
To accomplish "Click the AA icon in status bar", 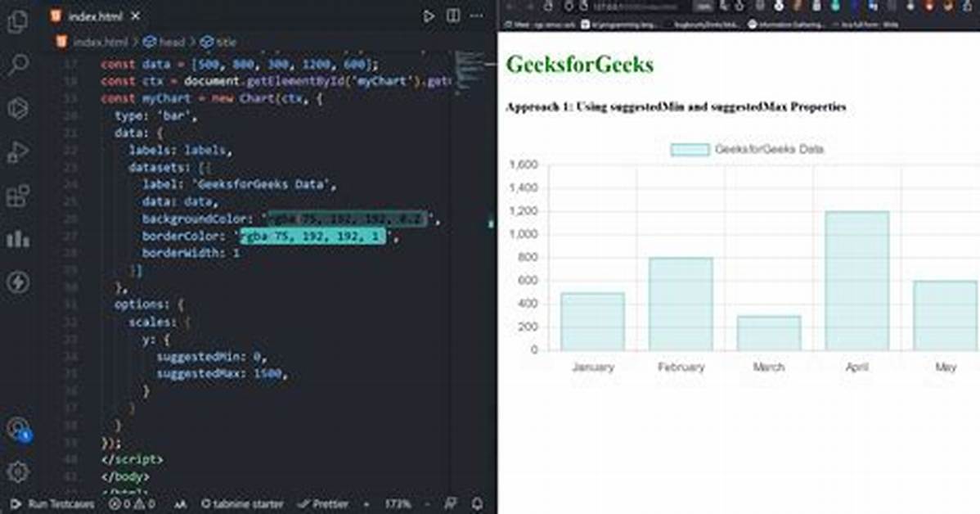I will coord(180,504).
